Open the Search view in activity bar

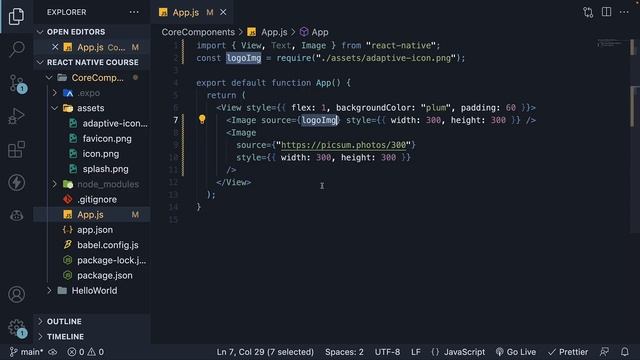[x=16, y=49]
